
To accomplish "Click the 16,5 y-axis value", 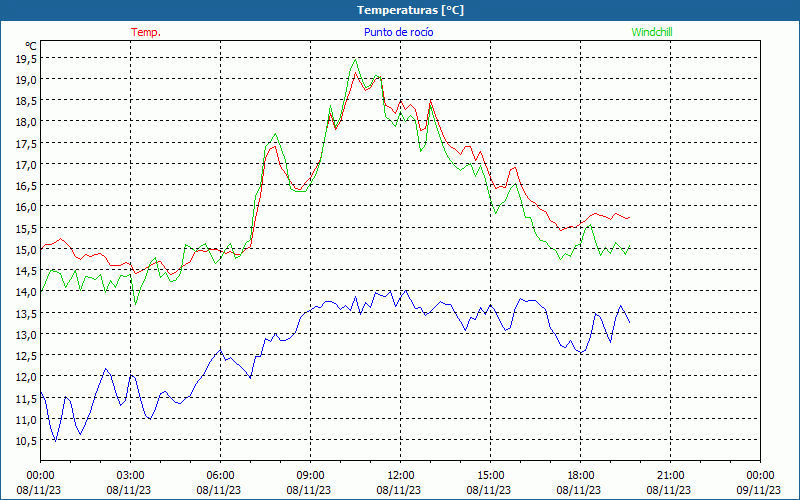I will (26, 186).
